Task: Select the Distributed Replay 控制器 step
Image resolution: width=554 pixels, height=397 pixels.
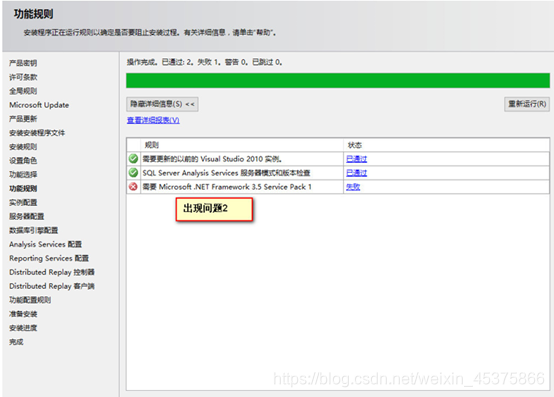Action: coord(52,272)
